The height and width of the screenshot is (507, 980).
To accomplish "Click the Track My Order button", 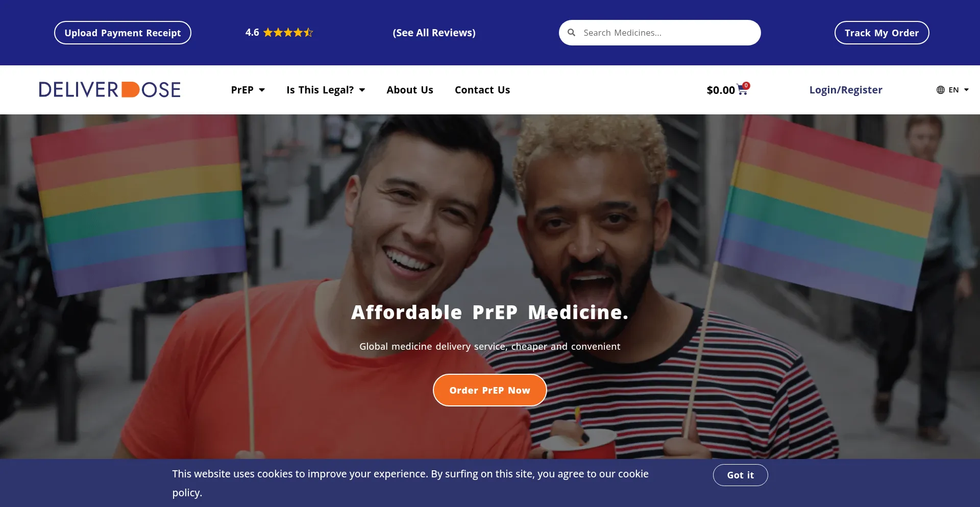I will pyautogui.click(x=882, y=33).
